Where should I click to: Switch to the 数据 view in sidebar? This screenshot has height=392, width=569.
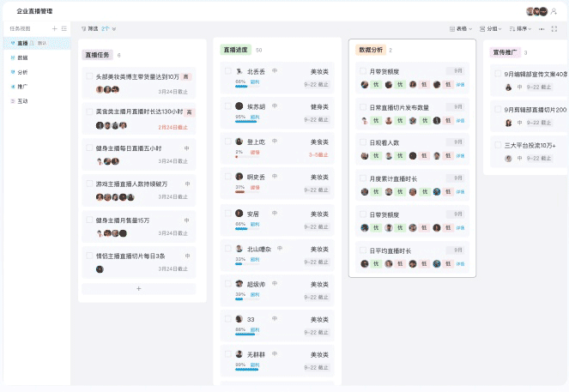(x=22, y=57)
